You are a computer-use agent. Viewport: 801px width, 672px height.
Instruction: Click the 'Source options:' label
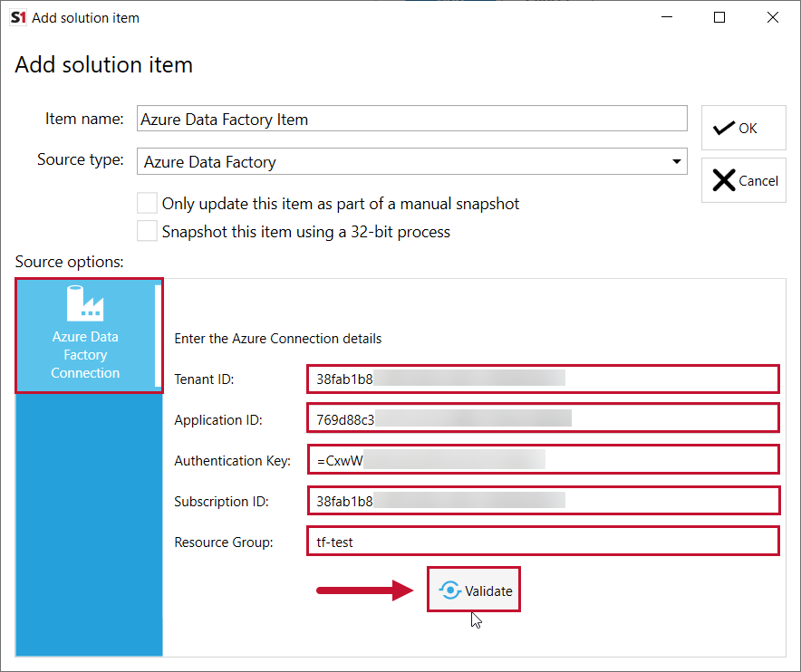point(70,262)
